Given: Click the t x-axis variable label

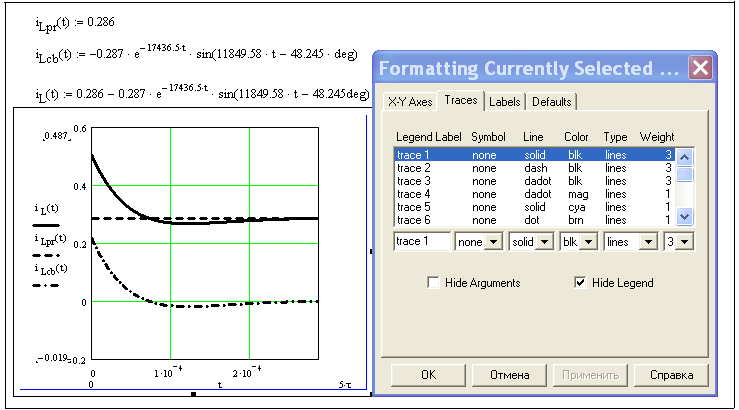Looking at the screenshot, I should 220,385.
